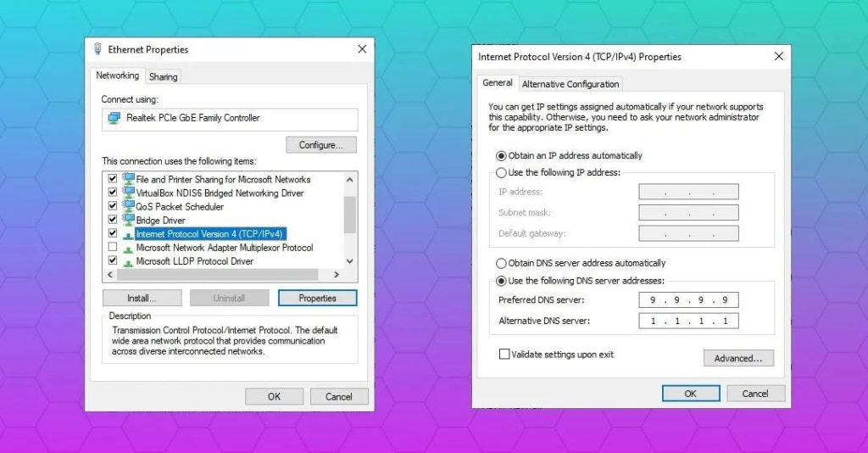Click the File and Printer Sharing item icon

pos(129,179)
